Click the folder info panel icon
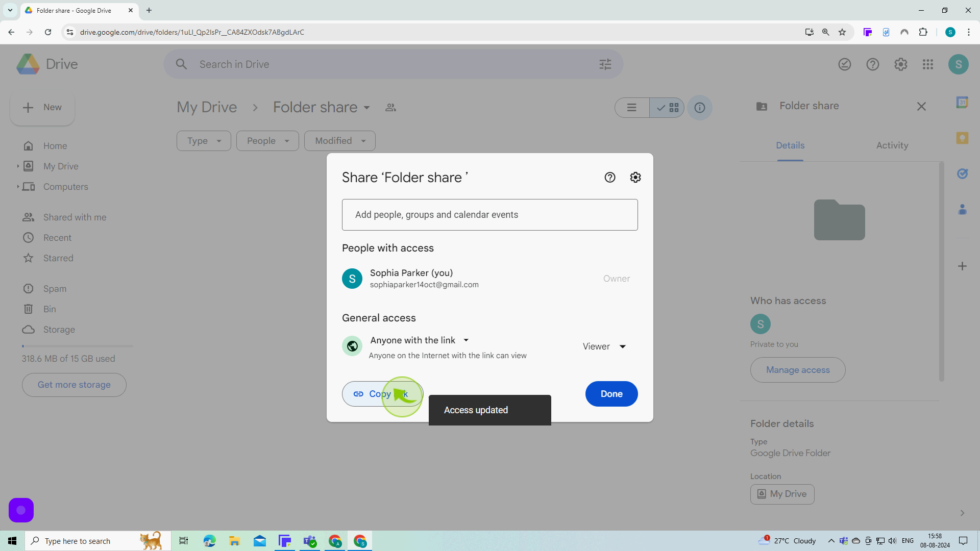This screenshot has height=551, width=980. click(700, 108)
